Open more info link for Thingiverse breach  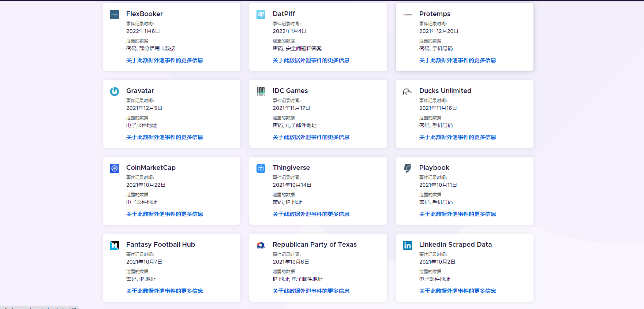(x=311, y=214)
